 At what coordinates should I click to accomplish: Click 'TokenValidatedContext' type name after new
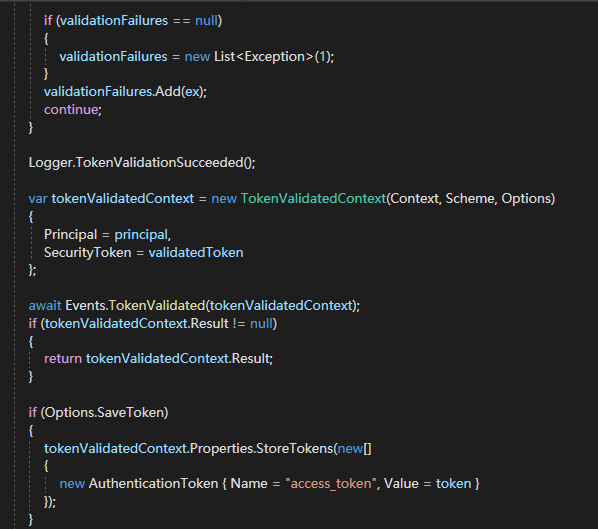(x=313, y=198)
